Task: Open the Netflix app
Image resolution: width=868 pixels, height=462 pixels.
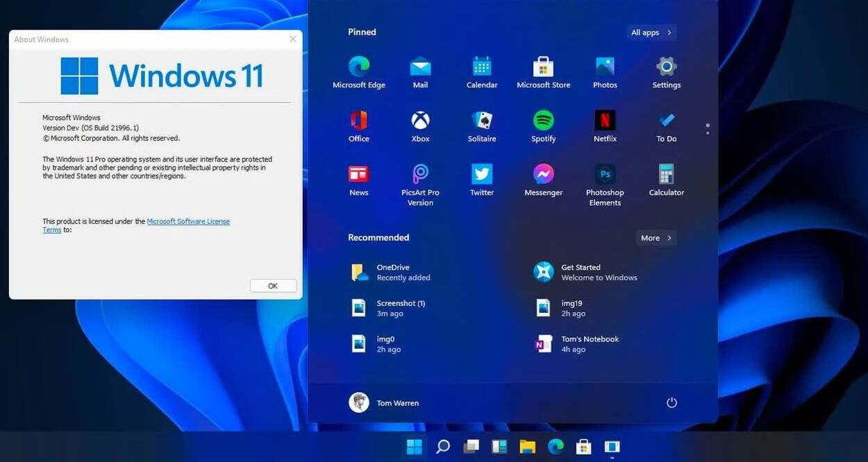Action: point(605,126)
